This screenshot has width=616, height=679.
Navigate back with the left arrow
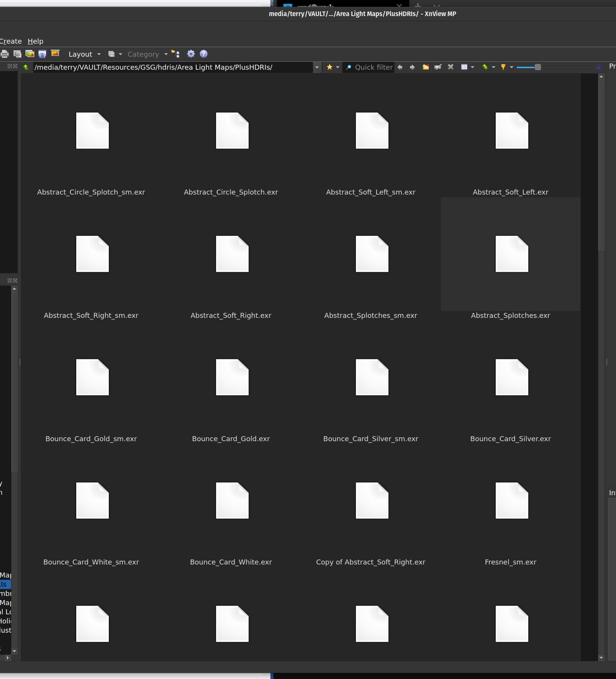(400, 67)
